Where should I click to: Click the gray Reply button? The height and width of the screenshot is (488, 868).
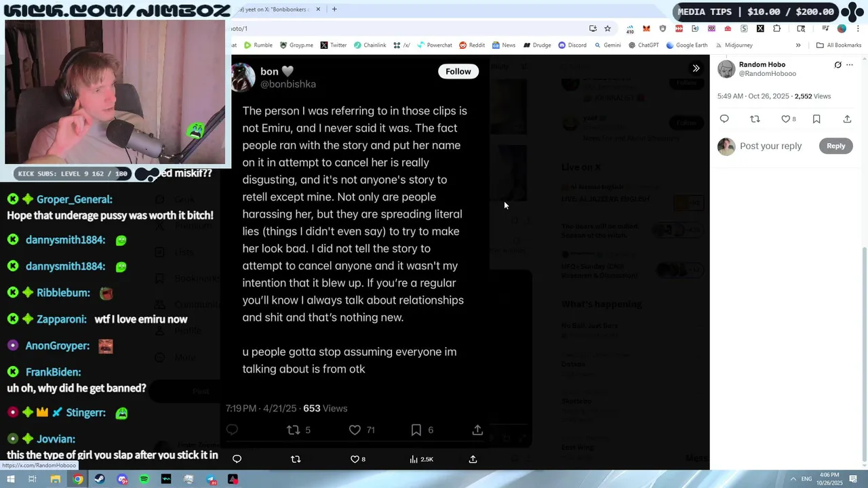pyautogui.click(x=835, y=146)
